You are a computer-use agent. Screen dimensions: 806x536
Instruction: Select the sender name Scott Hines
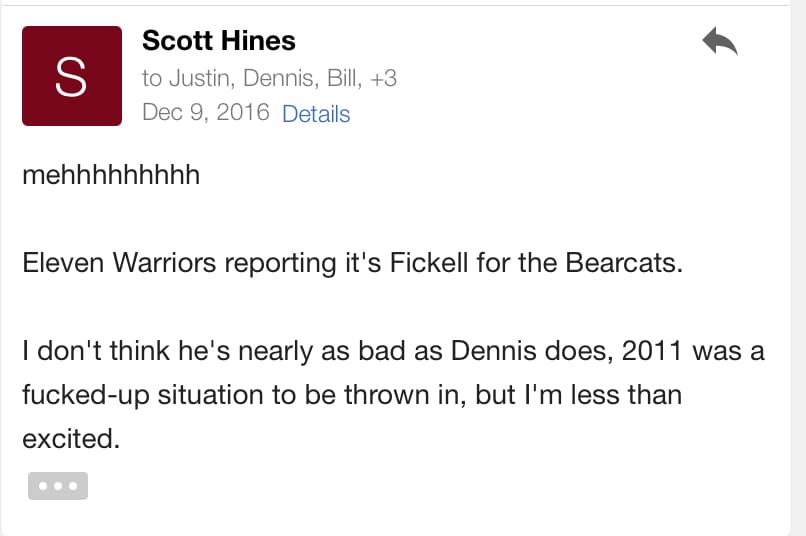[x=219, y=41]
